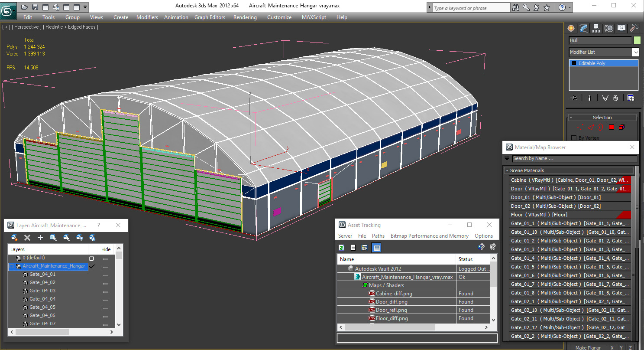Toggle current-layer checkmark for Aircraft_Maintenance_Hangar layer

pos(92,266)
